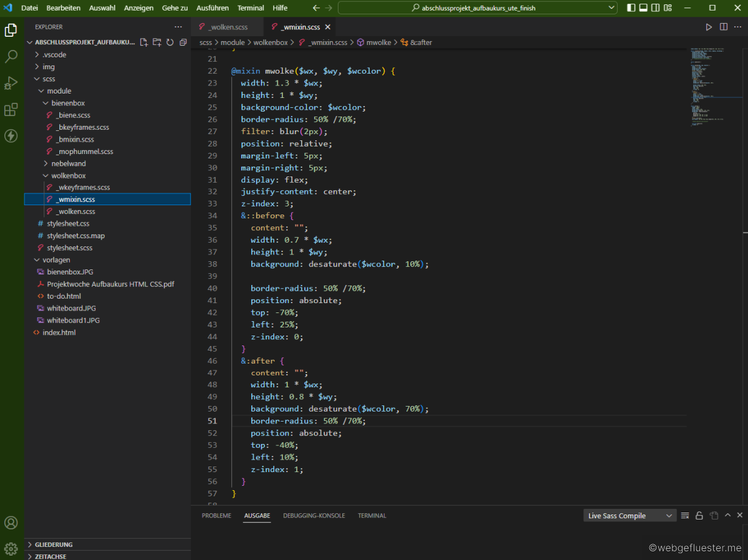The width and height of the screenshot is (748, 560).
Task: Toggle the primary sidebar layout button
Action: click(631, 8)
